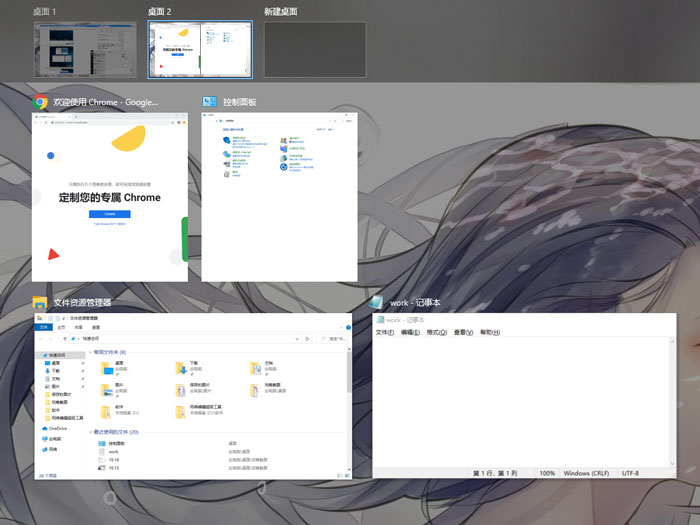Open the 轻松使用 blue circle icon in Control Panel
Image resolution: width=700 pixels, height=525 pixels.
283,167
